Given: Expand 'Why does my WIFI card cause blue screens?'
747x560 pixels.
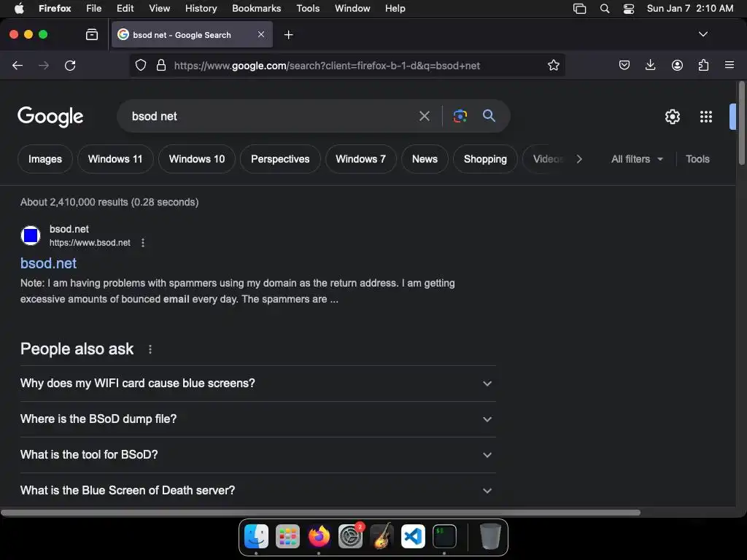Looking at the screenshot, I should [258, 384].
